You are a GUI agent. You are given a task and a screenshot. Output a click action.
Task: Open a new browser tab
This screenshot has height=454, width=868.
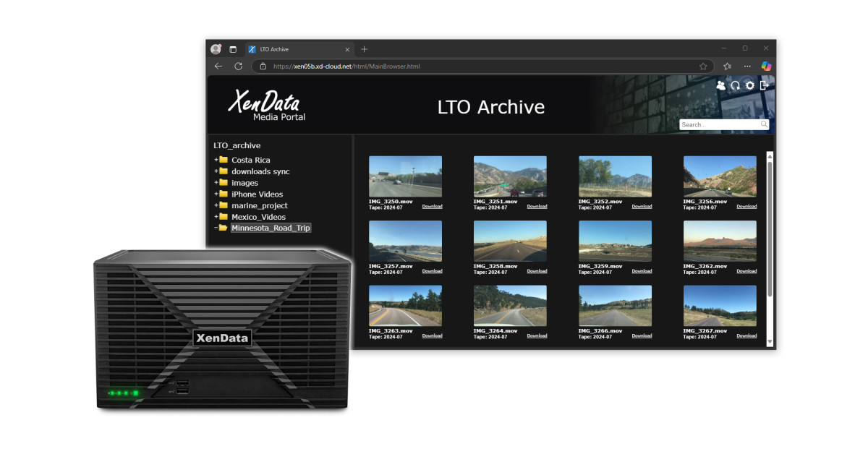click(x=364, y=49)
